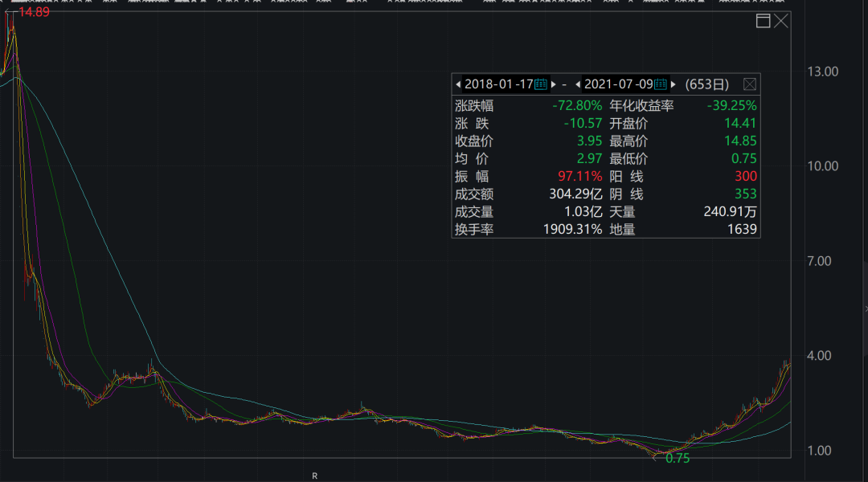Maximize the chart panel using the window icon
This screenshot has width=868, height=482.
[764, 21]
